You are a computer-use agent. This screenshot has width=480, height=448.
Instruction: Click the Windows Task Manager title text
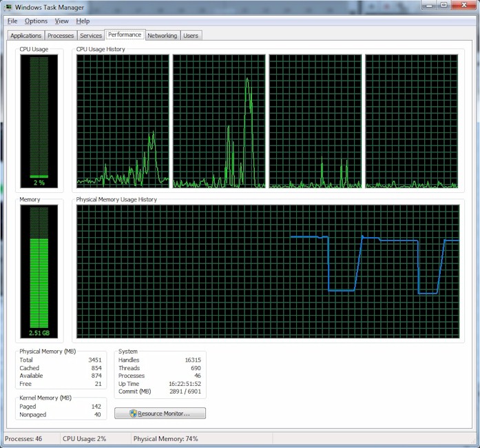[50, 8]
